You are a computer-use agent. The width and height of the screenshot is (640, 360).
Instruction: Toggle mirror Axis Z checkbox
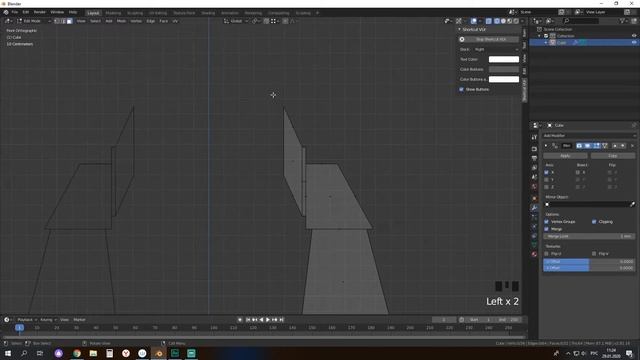click(547, 187)
